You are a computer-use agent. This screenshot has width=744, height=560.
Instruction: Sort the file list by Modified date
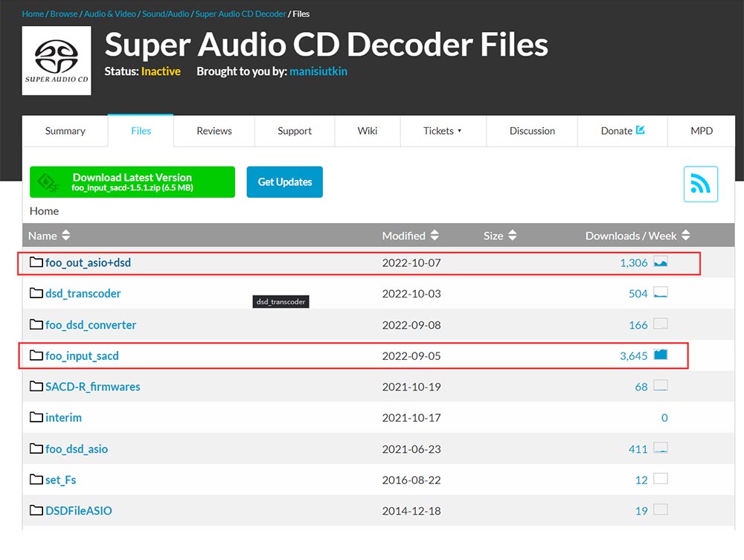click(411, 235)
